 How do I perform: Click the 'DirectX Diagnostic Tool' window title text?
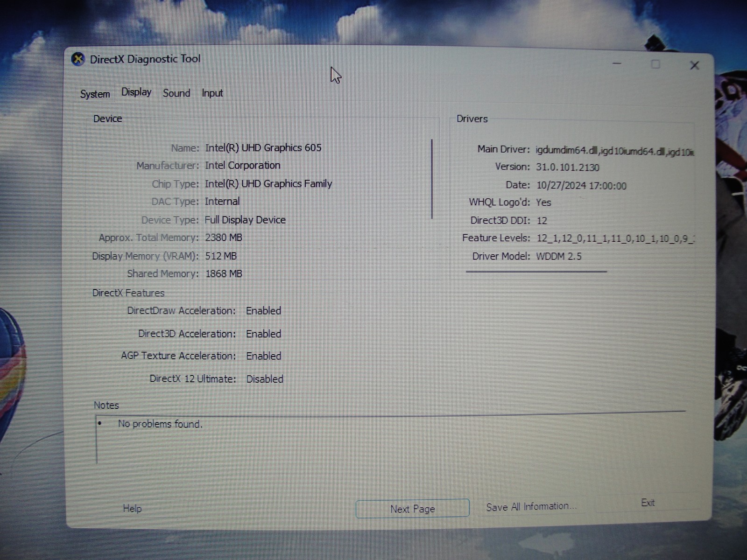(145, 59)
